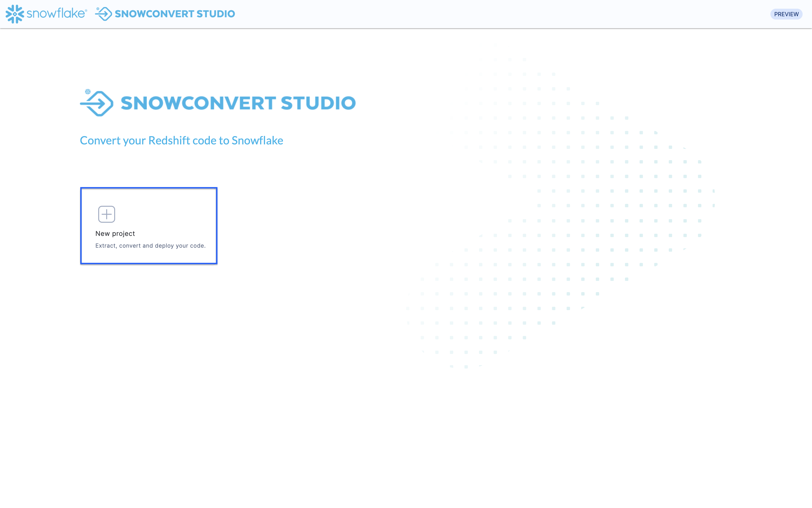
Task: Click the large SnowConvert Studio arrow logo
Action: coord(97,103)
